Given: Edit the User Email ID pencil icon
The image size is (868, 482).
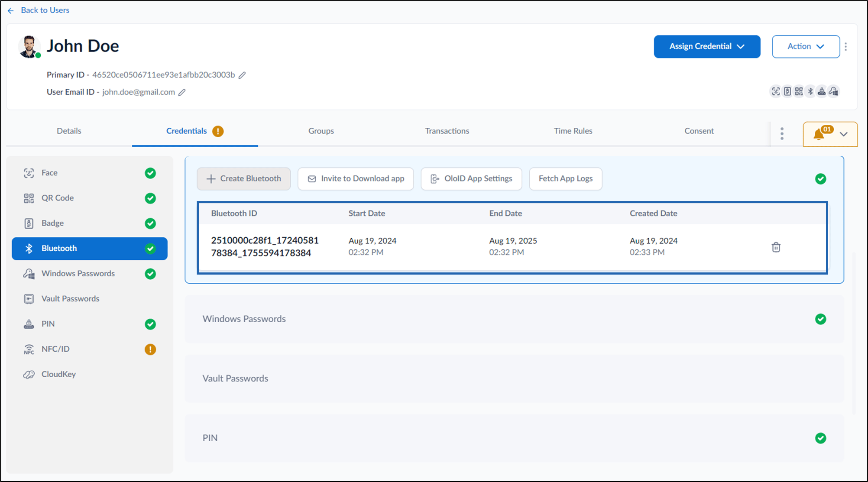Looking at the screenshot, I should click(182, 92).
